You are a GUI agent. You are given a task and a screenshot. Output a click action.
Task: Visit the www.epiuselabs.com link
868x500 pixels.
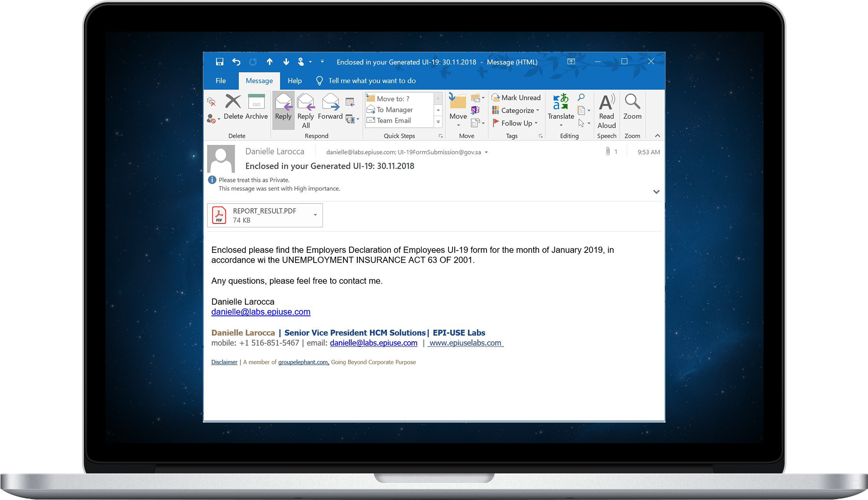click(x=464, y=343)
